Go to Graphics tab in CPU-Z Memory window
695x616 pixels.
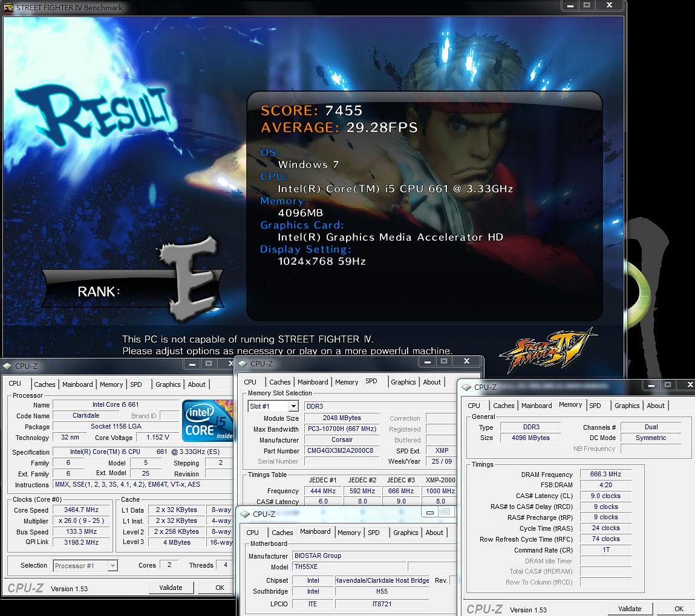627,405
